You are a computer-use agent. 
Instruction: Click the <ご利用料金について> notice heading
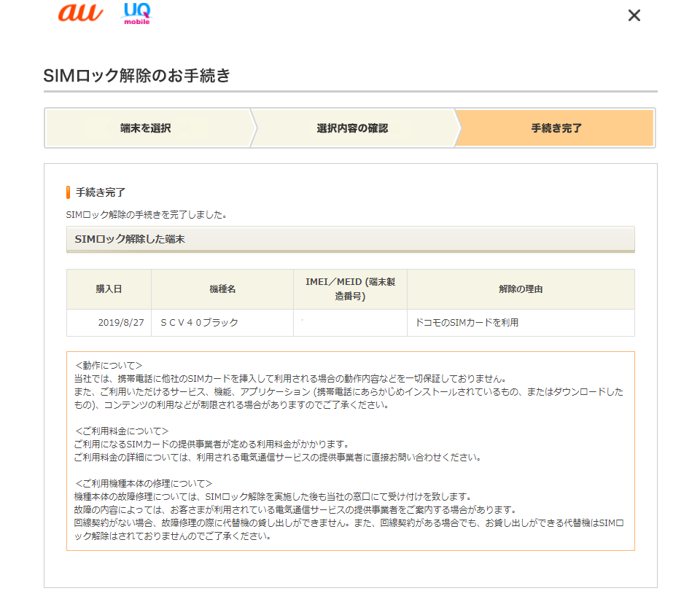[x=122, y=431]
